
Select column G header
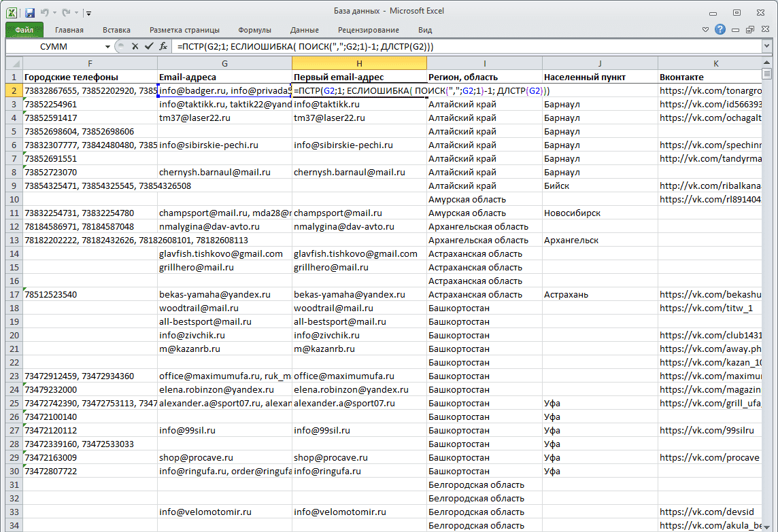(x=225, y=63)
